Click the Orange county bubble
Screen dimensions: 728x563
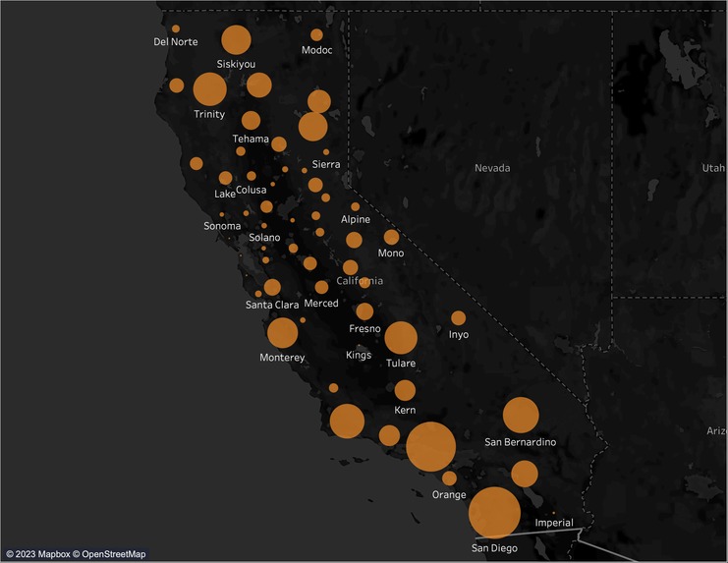point(449,479)
